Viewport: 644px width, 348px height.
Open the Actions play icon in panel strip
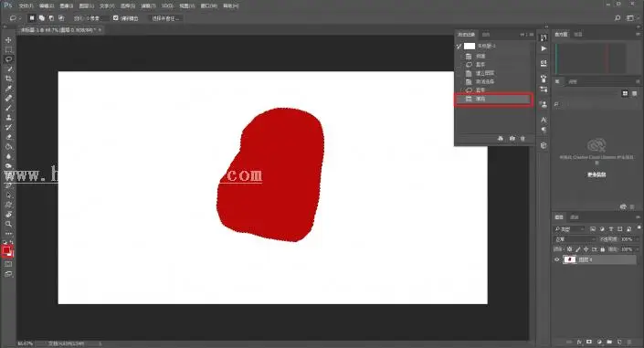click(x=544, y=48)
